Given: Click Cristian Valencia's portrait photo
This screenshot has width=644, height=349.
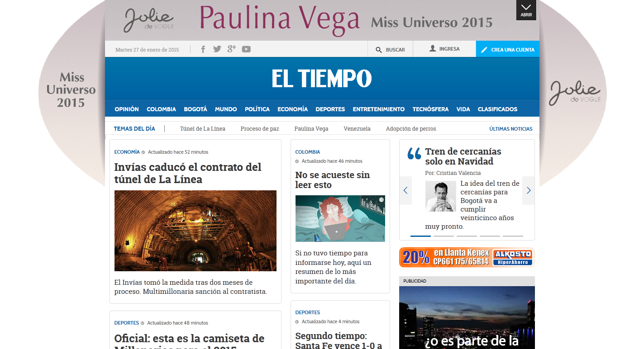Looking at the screenshot, I should pos(441,196).
